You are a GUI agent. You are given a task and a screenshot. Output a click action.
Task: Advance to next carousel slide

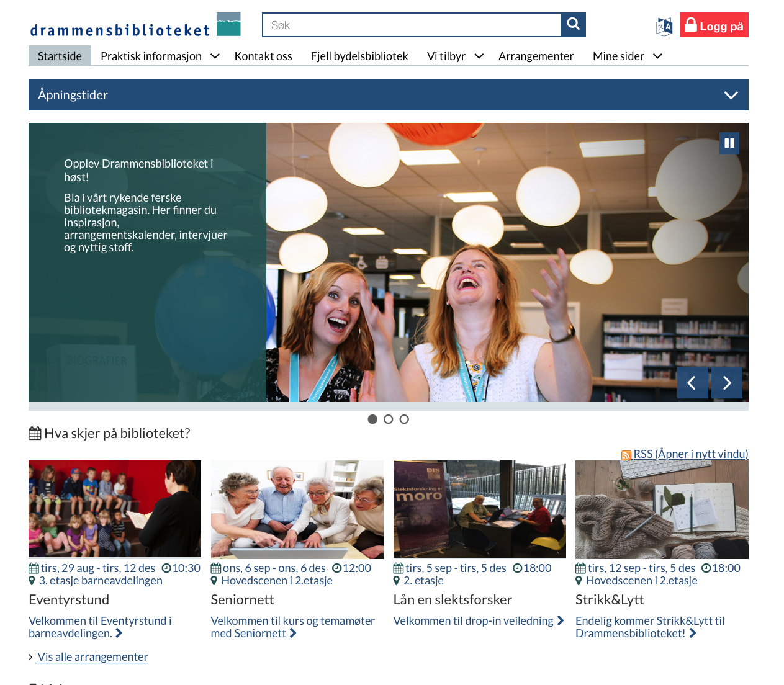point(726,383)
